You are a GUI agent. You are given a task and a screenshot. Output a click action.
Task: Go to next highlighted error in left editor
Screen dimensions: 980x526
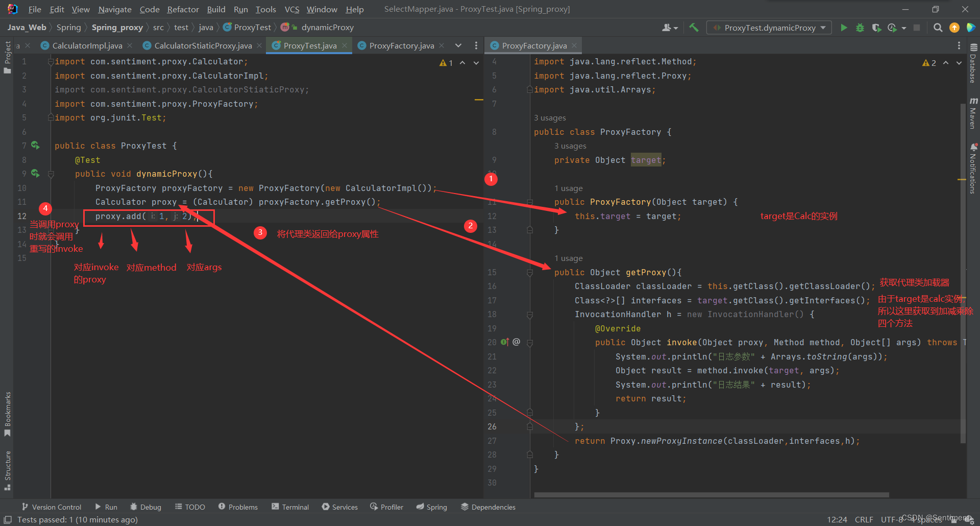476,63
